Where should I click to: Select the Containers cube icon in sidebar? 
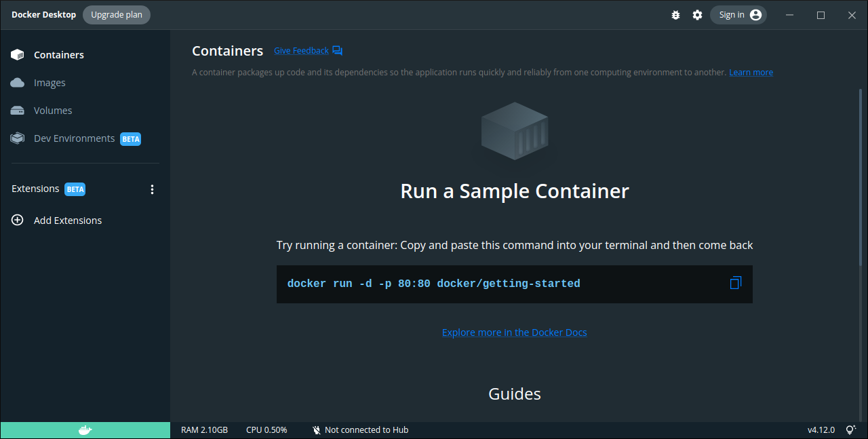pos(17,54)
